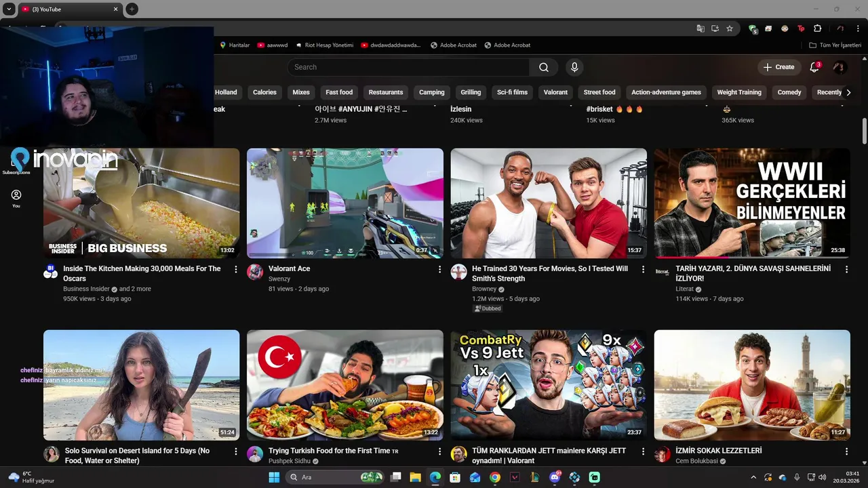
Task: Click the YouTube search magnifier button
Action: [544, 67]
